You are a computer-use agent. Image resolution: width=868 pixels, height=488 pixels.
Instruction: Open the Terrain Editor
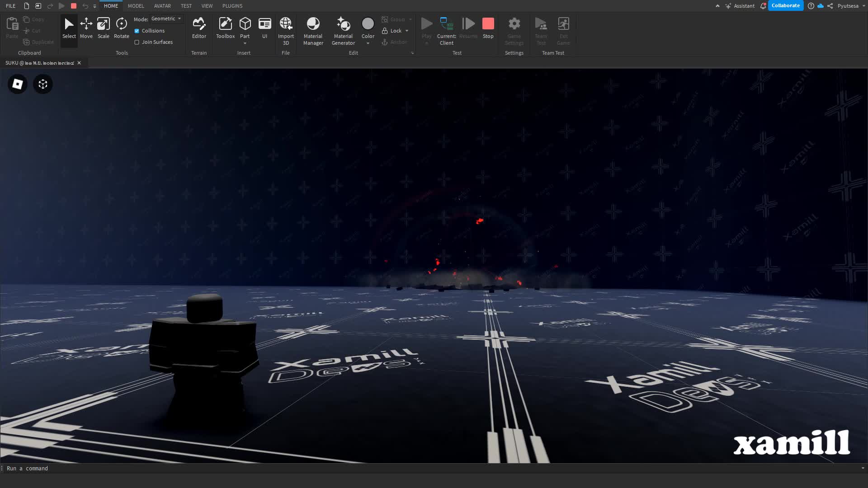tap(199, 28)
